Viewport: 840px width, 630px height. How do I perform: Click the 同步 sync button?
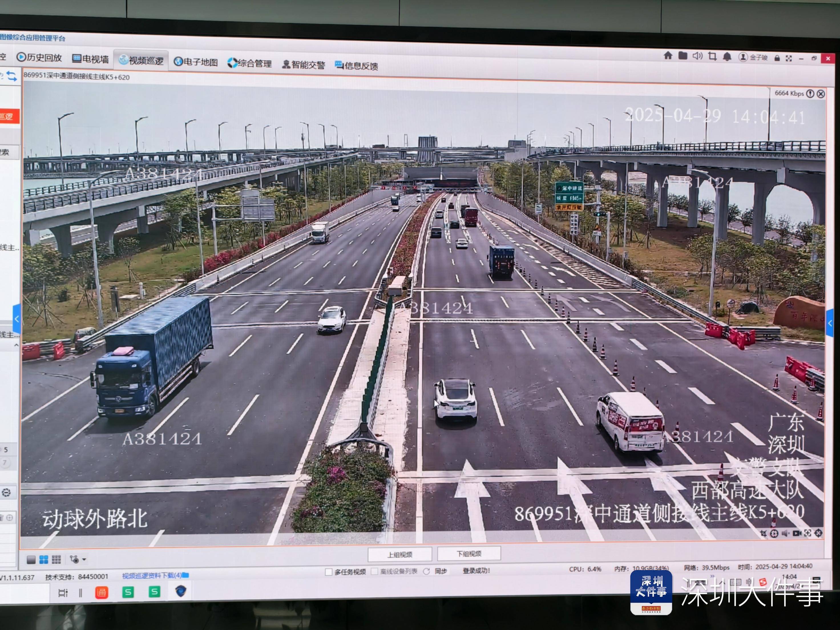point(435,571)
